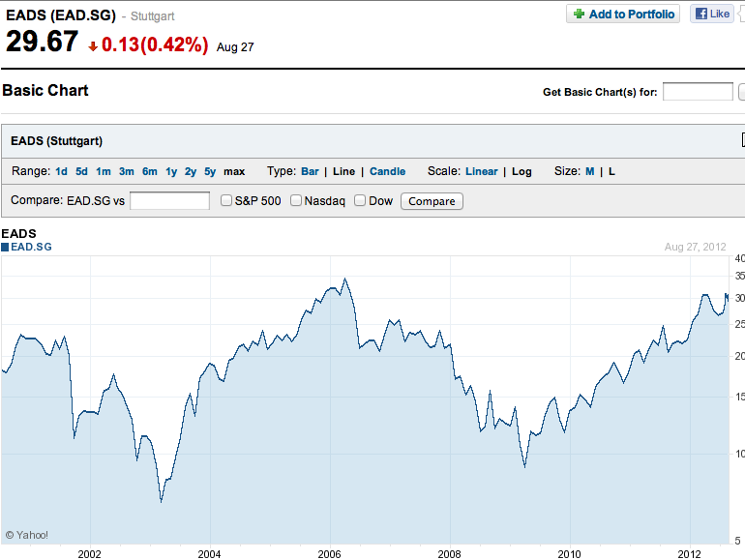Image resolution: width=745 pixels, height=560 pixels.
Task: Click the 2008 x-axis year label
Action: pos(449,554)
